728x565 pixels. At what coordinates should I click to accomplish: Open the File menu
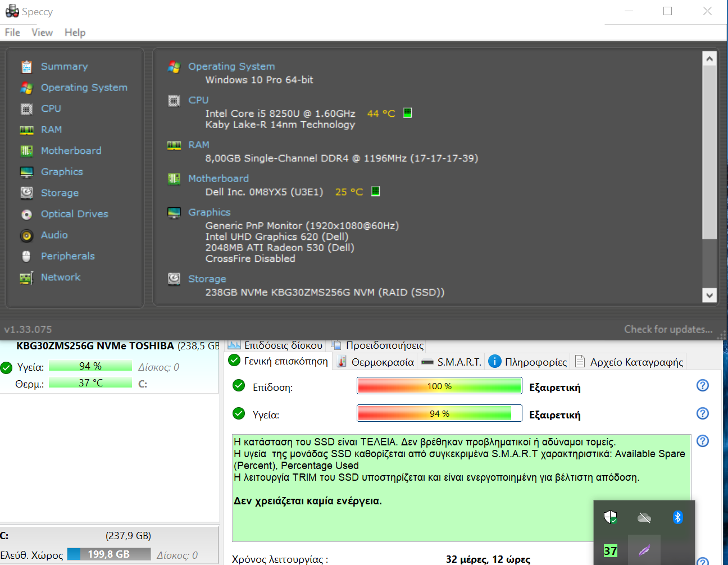12,33
